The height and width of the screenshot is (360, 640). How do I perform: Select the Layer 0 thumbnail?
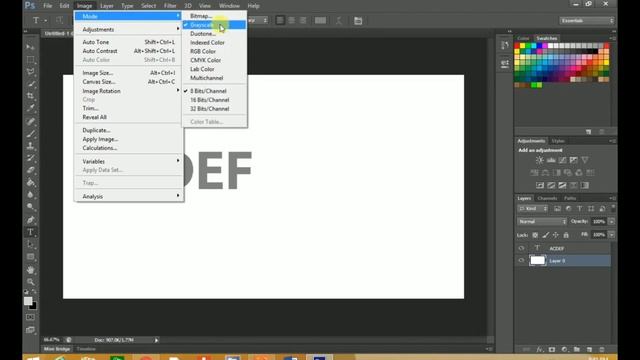(x=537, y=260)
